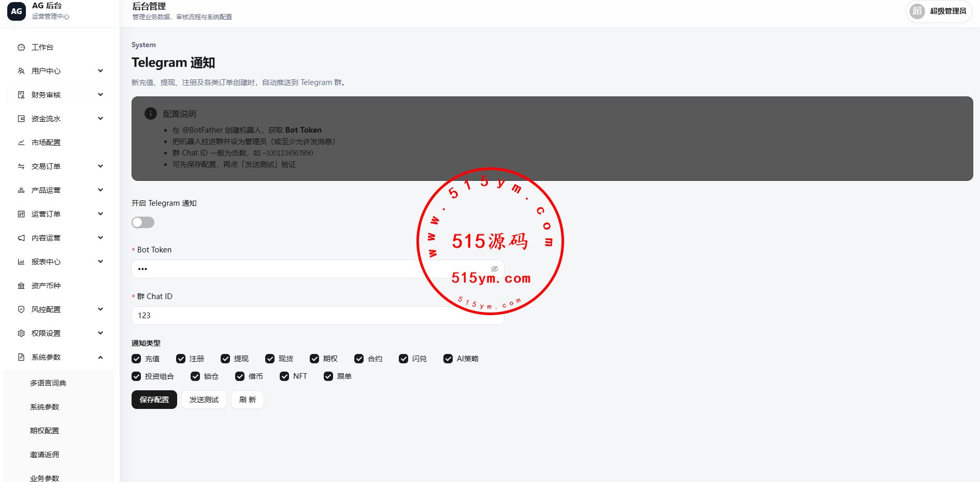Uncheck the 注册 notification checkbox
The height and width of the screenshot is (482, 980).
point(181,359)
